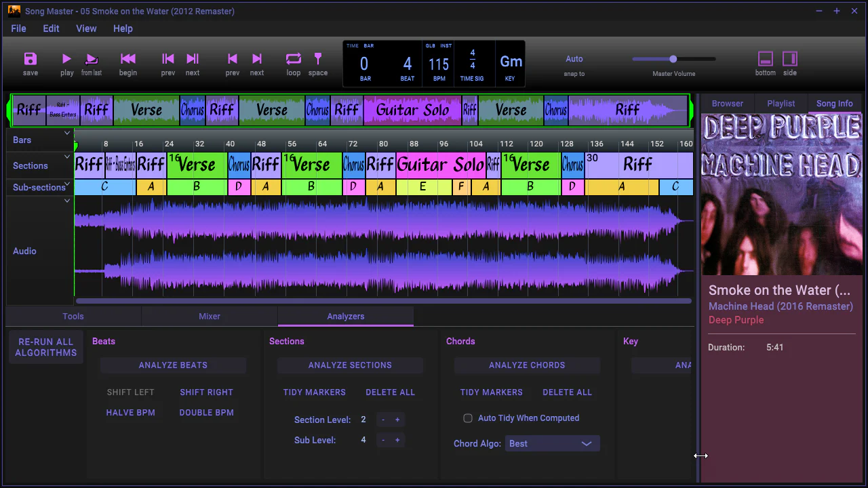This screenshot has height=488, width=868.
Task: Start playback with the play icon
Action: pos(66,59)
